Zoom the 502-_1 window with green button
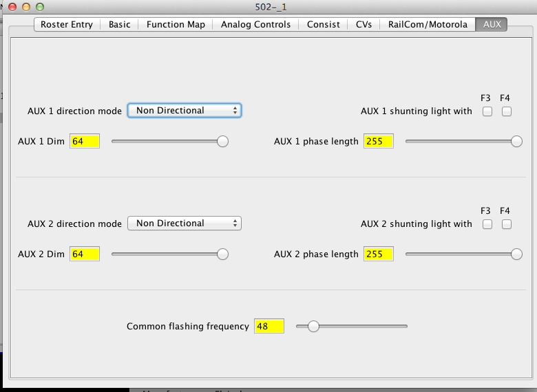 pos(40,7)
